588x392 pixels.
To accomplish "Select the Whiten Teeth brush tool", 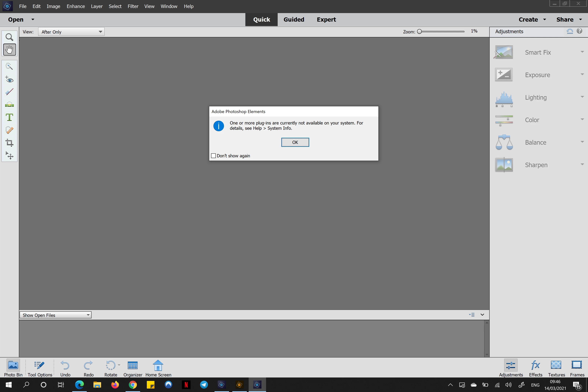I will [9, 92].
